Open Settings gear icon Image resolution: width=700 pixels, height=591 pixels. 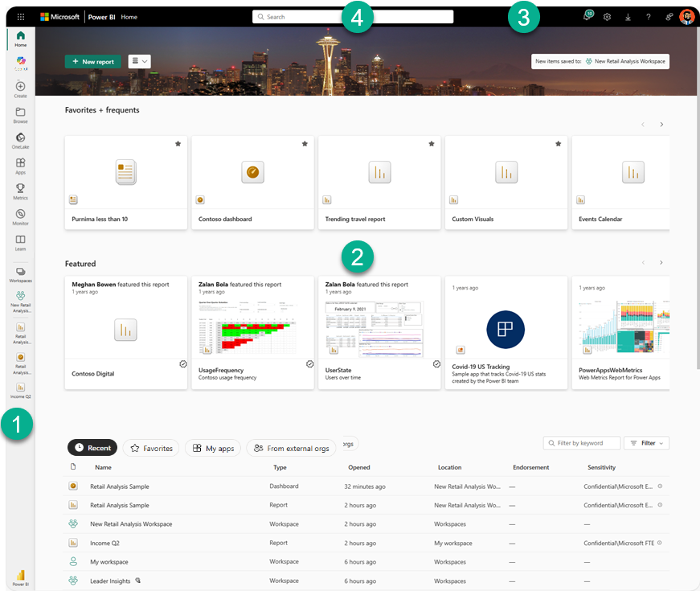coord(607,17)
